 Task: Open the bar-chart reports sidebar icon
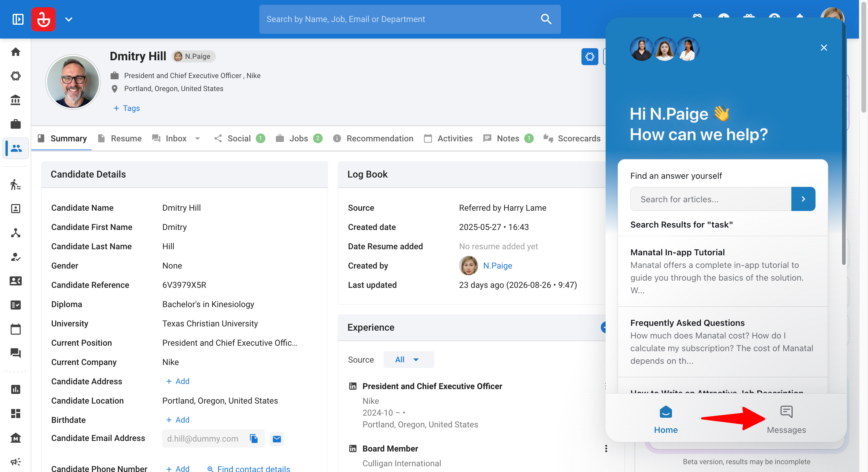[x=15, y=389]
